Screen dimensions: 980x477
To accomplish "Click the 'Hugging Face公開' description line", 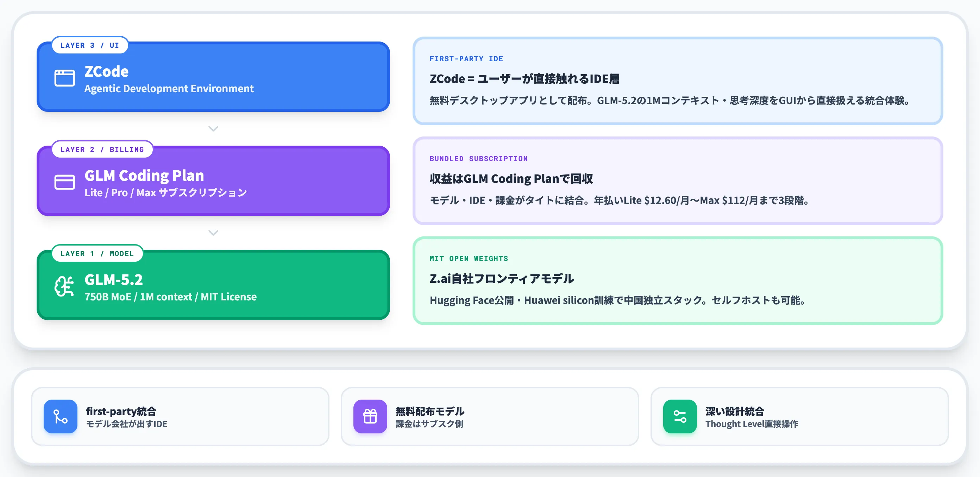I will click(617, 301).
